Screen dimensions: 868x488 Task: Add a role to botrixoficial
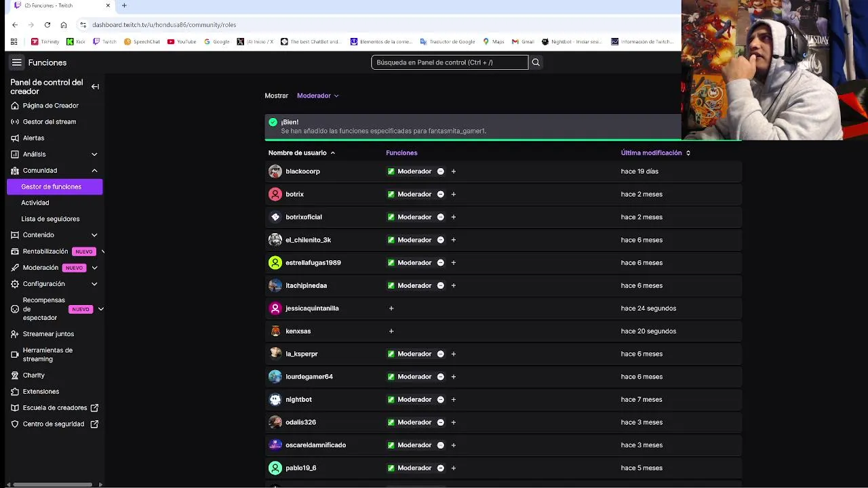[454, 217]
